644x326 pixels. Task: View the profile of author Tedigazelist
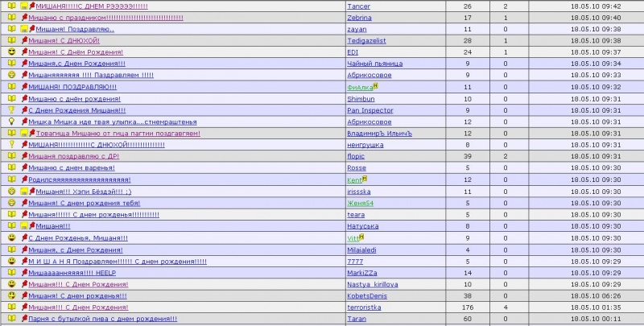[366, 40]
